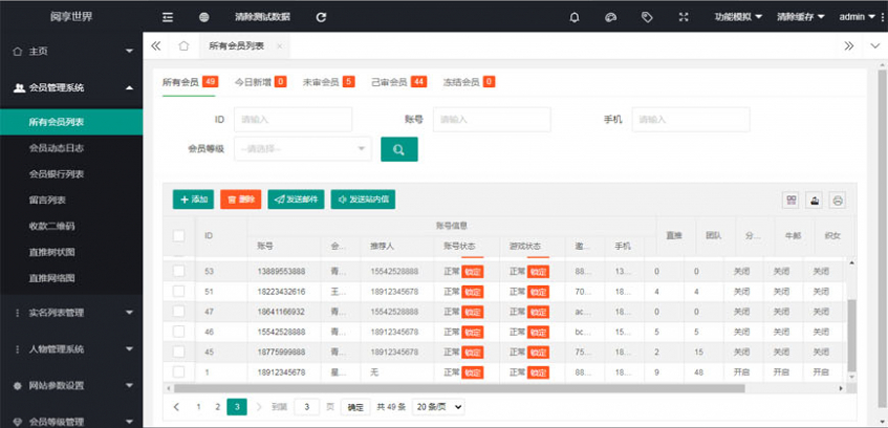The width and height of the screenshot is (888, 428).
Task: Close the 所有会员列表 tab
Action: pyautogui.click(x=279, y=46)
